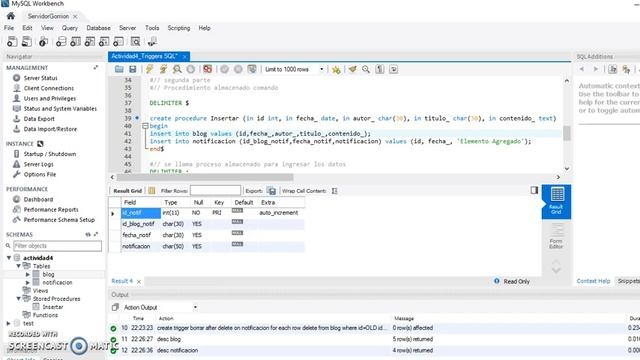Open the Query menu
Screen dimensions: 640x360
click(x=70, y=28)
